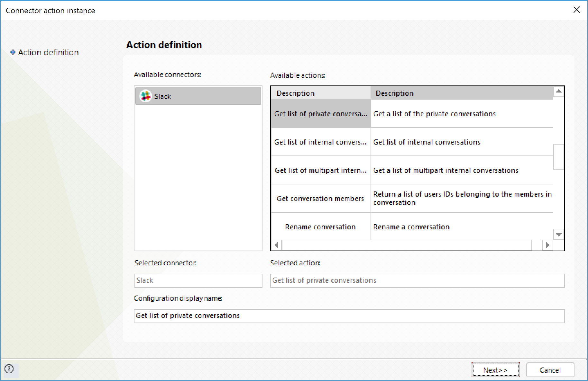
Task: Click first Description column header
Action: [x=321, y=93]
